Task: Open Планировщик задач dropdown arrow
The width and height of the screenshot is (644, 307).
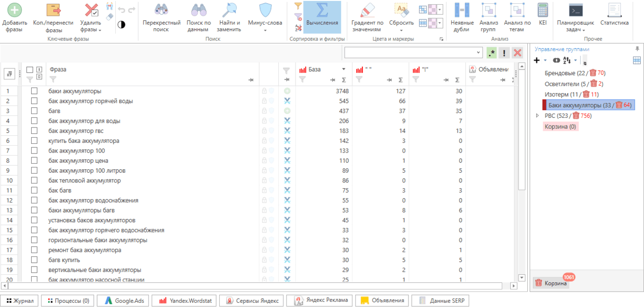Action: click(x=583, y=30)
